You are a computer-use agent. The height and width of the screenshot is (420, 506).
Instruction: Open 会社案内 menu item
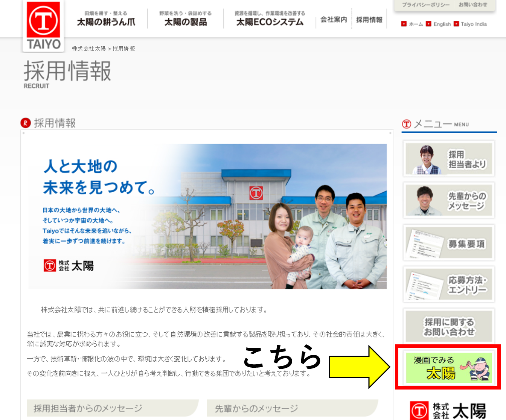click(x=334, y=20)
